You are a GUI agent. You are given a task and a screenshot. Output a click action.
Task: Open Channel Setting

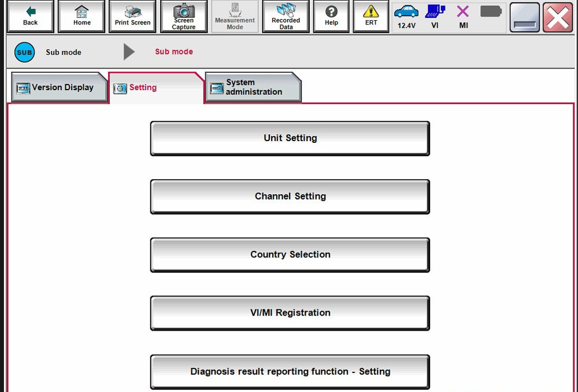pyautogui.click(x=290, y=197)
